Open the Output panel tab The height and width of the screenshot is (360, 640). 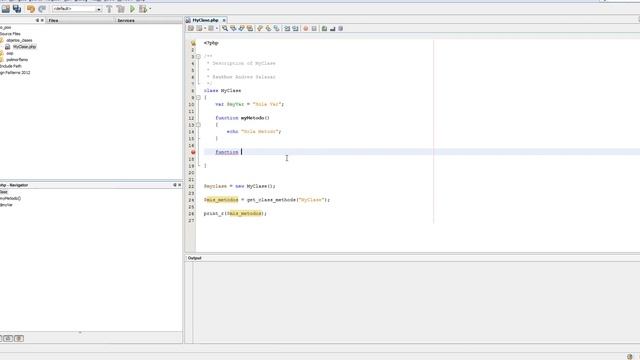click(195, 258)
